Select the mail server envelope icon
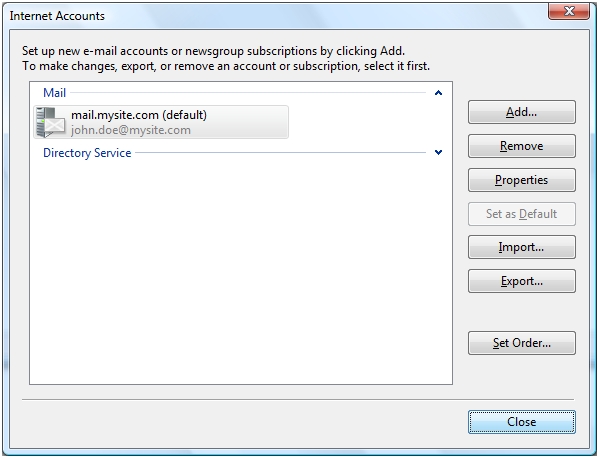 click(50, 122)
